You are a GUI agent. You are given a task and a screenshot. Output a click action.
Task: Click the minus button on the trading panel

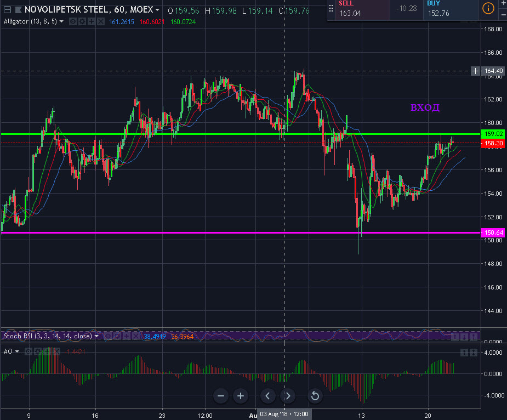pos(504,15)
